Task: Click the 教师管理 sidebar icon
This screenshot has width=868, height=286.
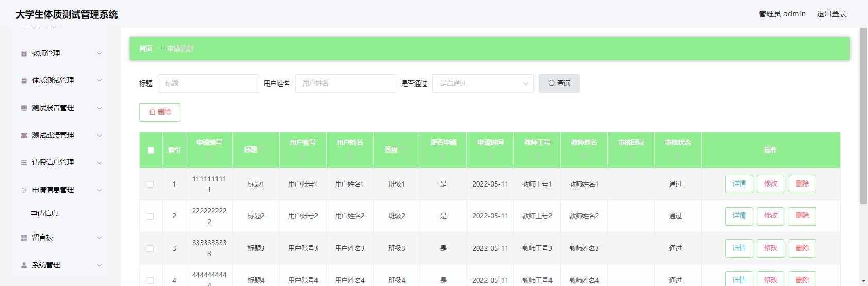Action: pyautogui.click(x=24, y=53)
